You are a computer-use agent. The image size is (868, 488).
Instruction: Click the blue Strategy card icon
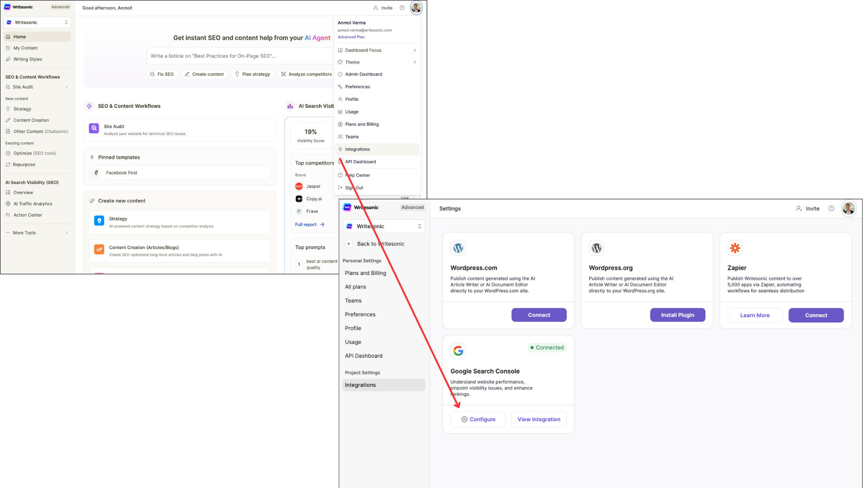tap(99, 221)
